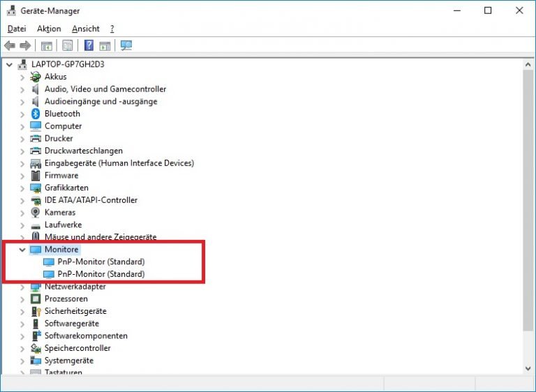
Task: Select the Eingabegeräte (Human Interface Devices) label
Action: (x=119, y=163)
